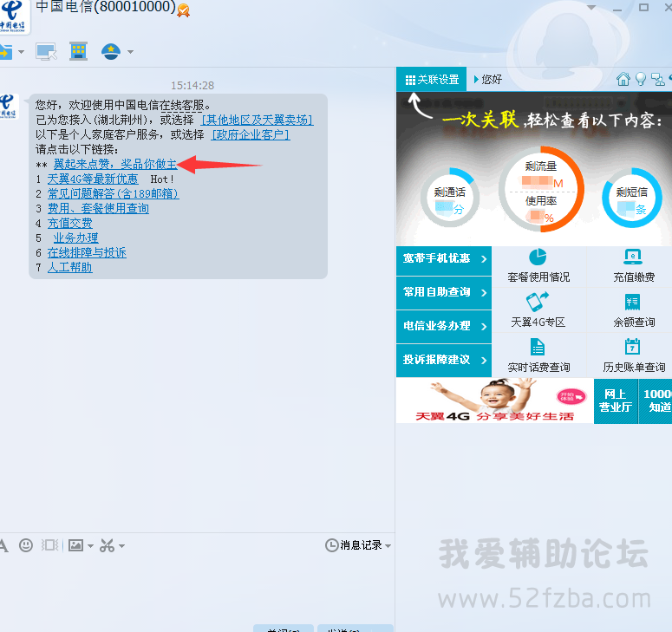Open the 政府企业客户 link
This screenshot has height=632, width=672.
251,134
